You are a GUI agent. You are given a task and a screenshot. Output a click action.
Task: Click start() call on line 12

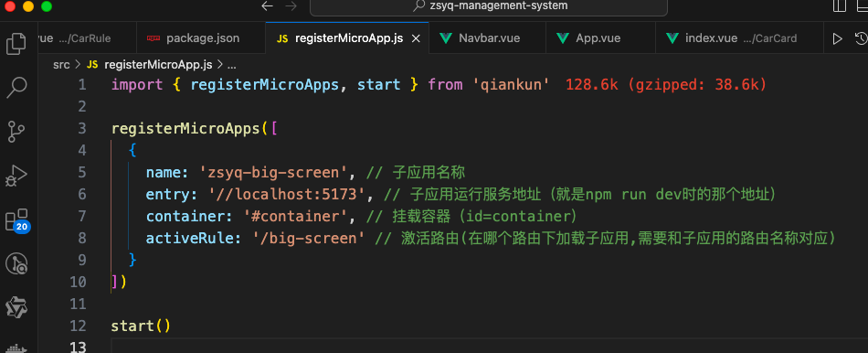coord(141,326)
